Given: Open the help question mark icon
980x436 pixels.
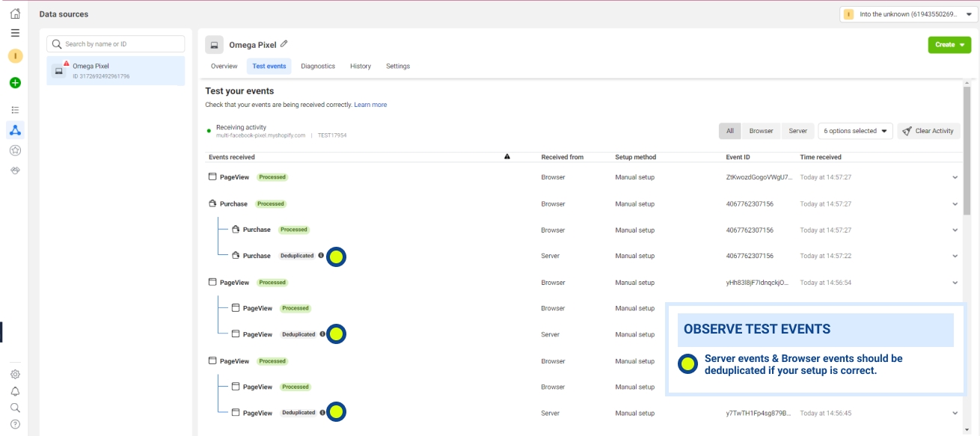Looking at the screenshot, I should coord(15,424).
